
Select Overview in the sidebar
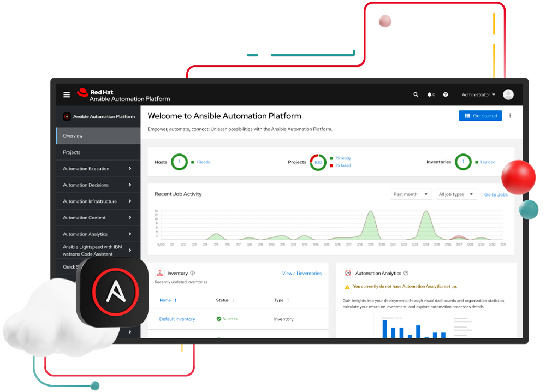tap(98, 136)
